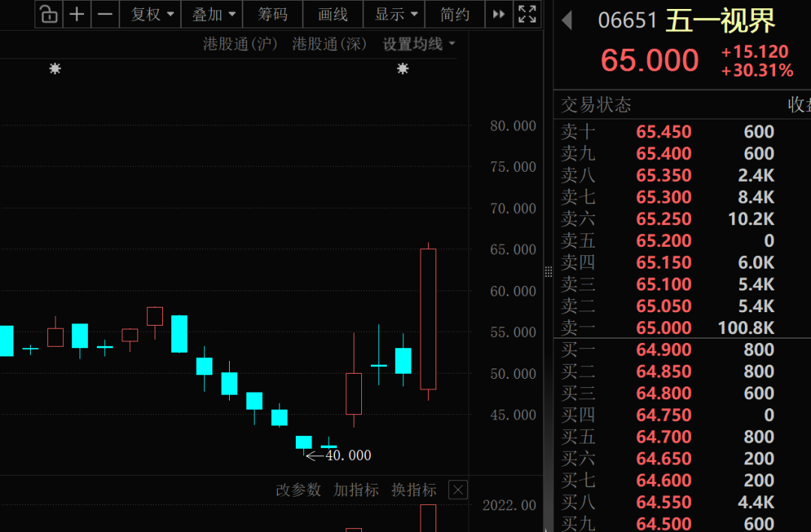811x532 pixels.
Task: Switch to 简约 simple mode
Action: click(454, 14)
